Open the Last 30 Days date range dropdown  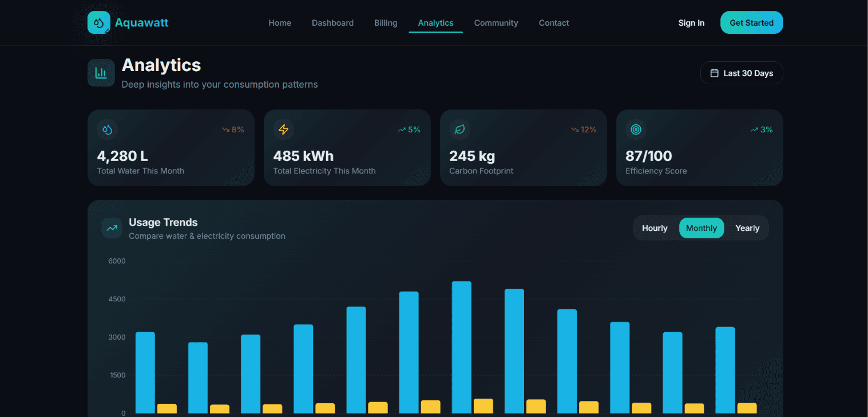(742, 73)
